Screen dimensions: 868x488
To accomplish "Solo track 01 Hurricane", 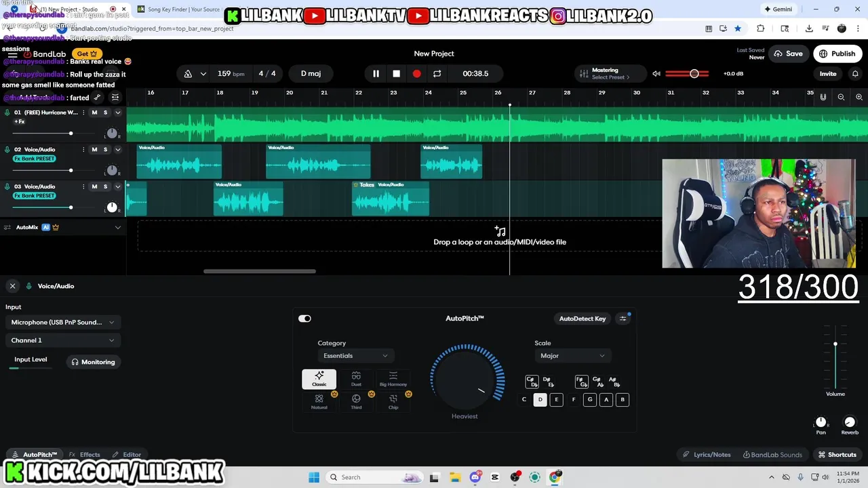I will pyautogui.click(x=105, y=113).
